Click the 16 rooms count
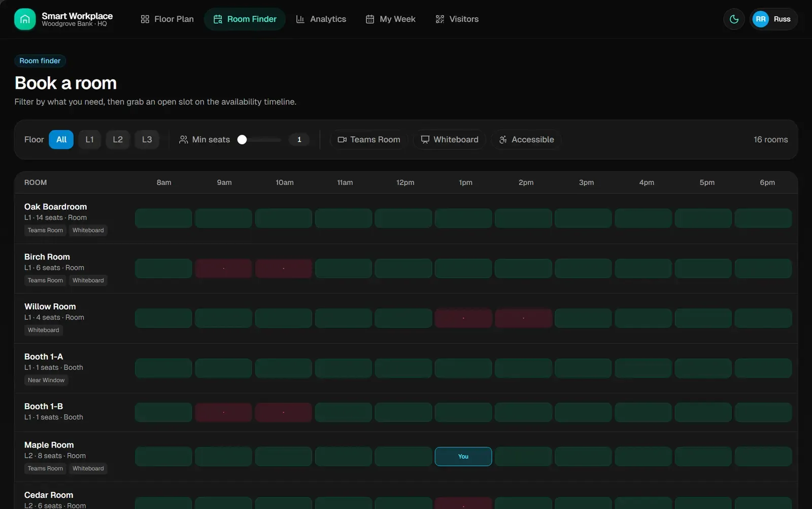 point(770,140)
